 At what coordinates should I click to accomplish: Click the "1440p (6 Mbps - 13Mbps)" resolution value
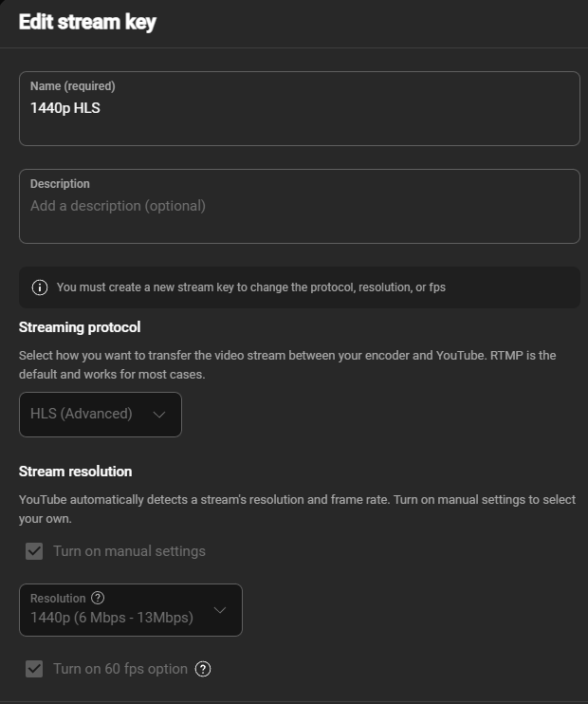(x=112, y=619)
